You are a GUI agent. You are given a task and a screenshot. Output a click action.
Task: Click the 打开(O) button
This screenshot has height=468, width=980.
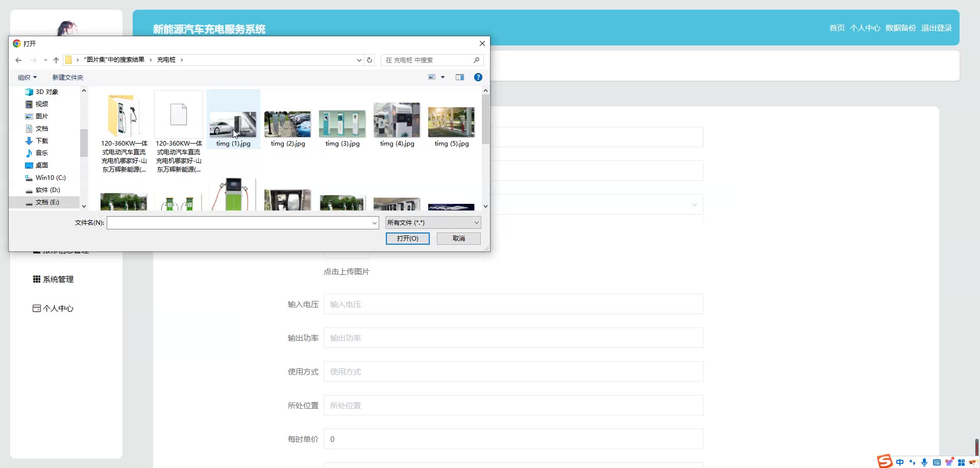tap(407, 239)
